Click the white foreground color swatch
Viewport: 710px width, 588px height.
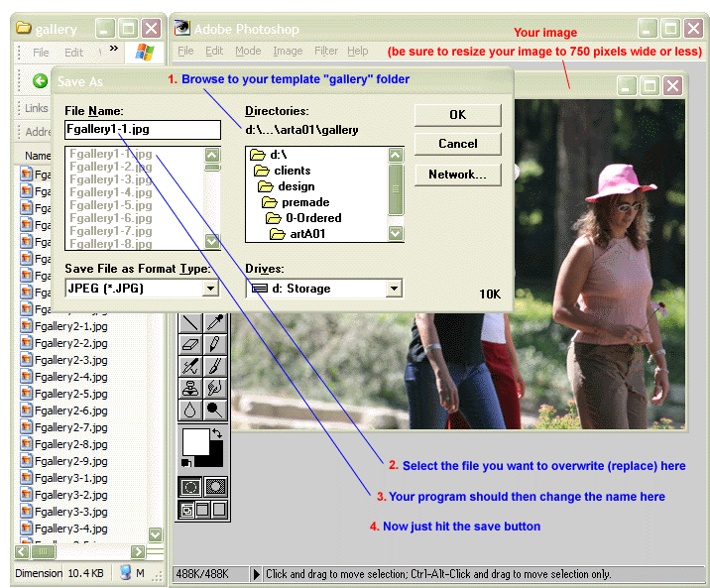195,442
